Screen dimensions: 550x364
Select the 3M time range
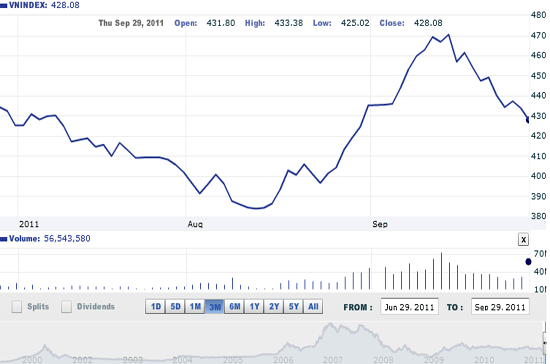[x=215, y=307]
